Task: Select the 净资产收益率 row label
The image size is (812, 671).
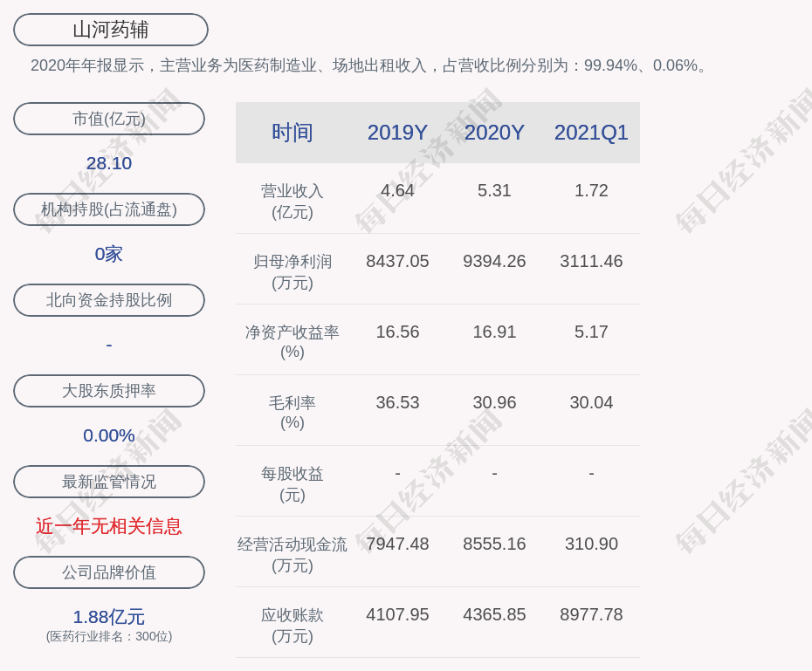Action: [x=292, y=342]
